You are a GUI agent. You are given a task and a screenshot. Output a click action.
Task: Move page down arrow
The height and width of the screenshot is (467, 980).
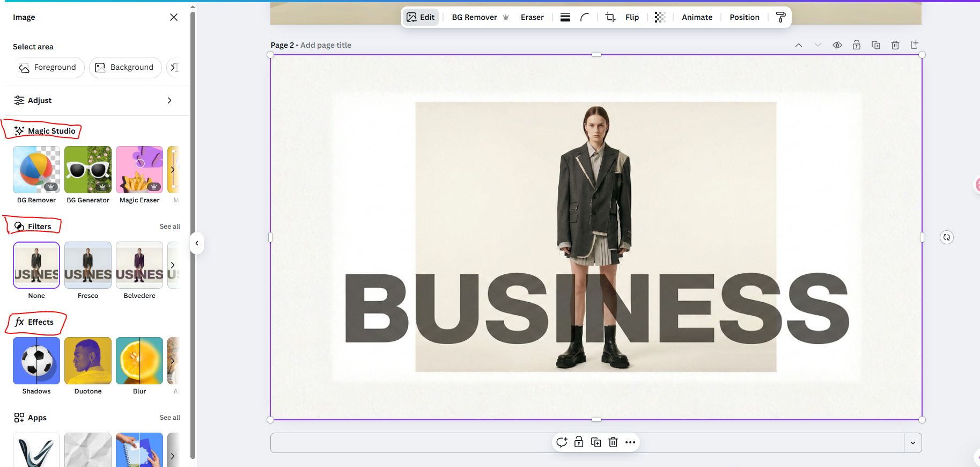pos(818,45)
